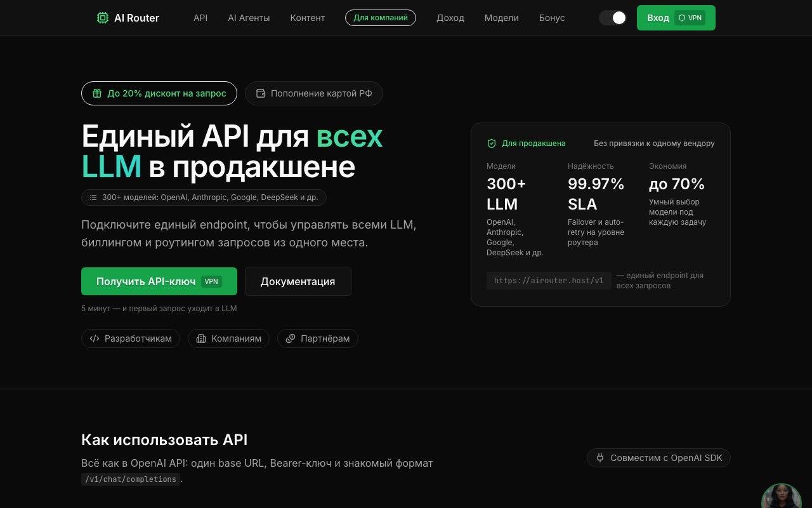
Task: Click the 300+ моделей providers pill
Action: point(204,197)
